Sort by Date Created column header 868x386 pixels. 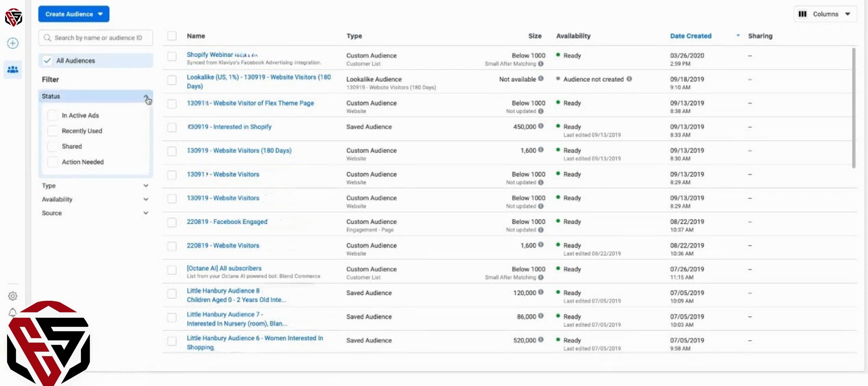click(x=691, y=36)
